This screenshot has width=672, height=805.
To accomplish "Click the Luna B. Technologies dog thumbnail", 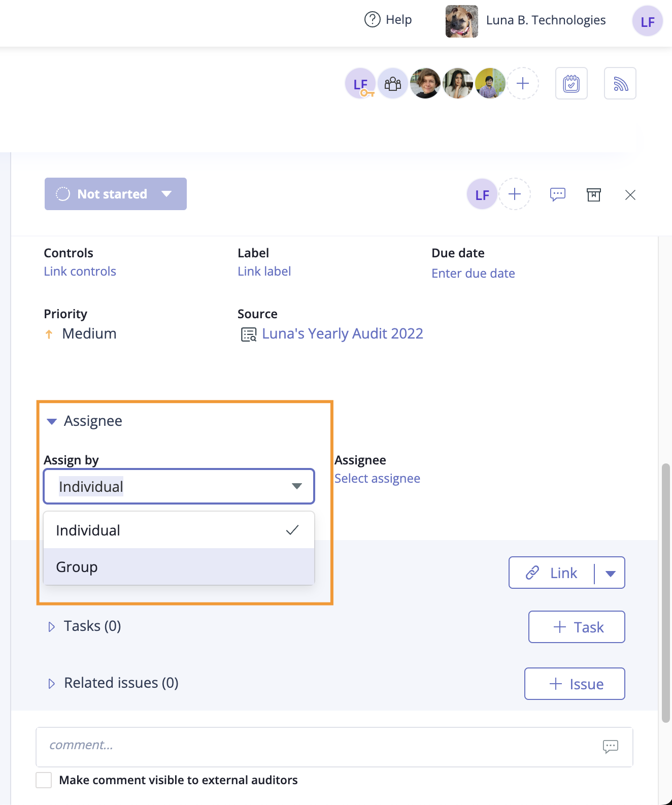I will 461,21.
